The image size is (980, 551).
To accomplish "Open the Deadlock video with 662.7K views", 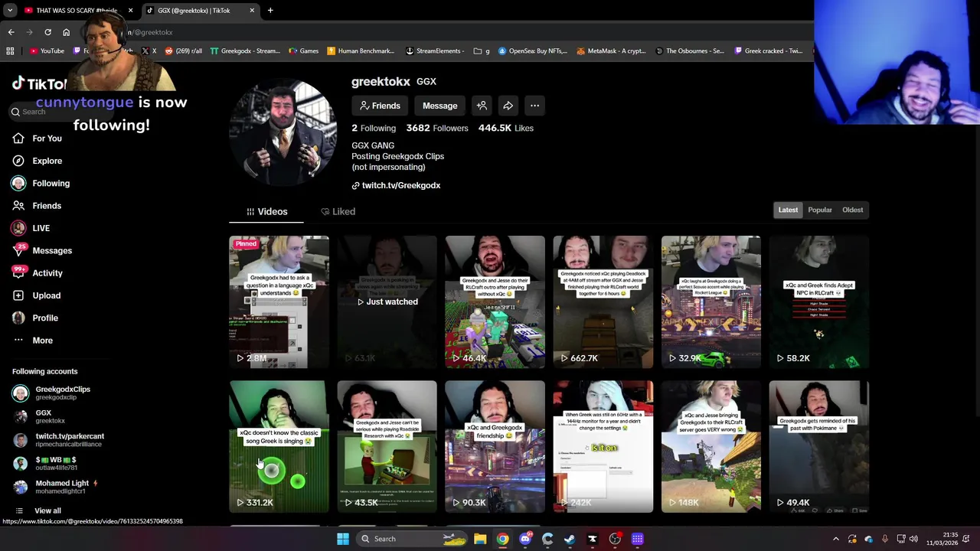I will (603, 302).
